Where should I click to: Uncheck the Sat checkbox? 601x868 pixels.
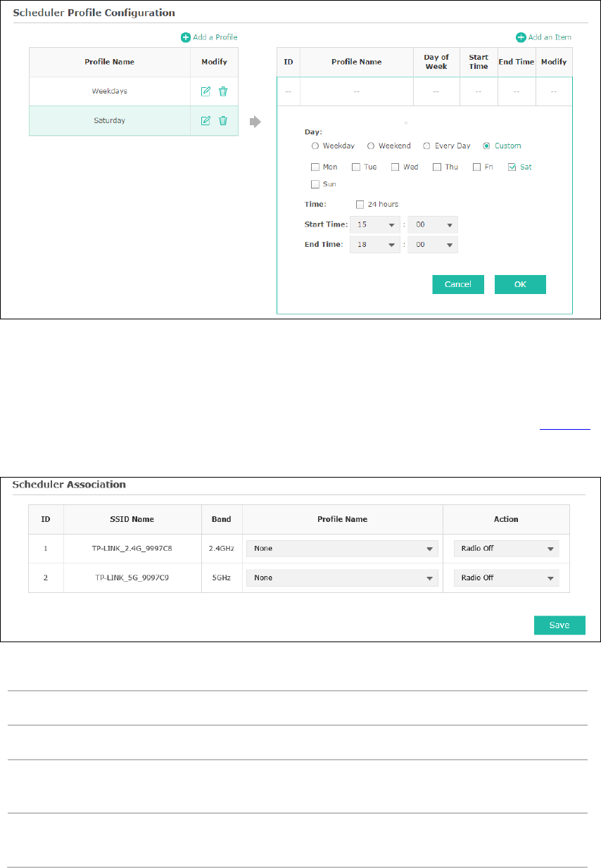click(512, 167)
